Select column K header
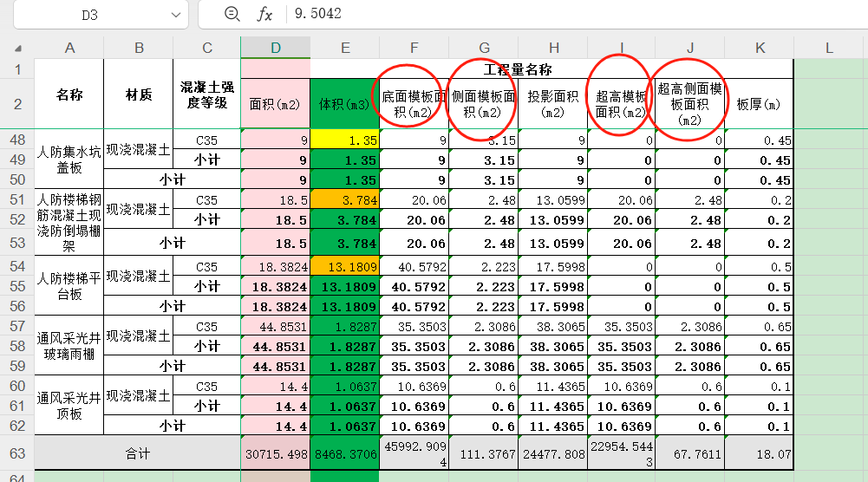Image resolution: width=868 pixels, height=482 pixels. (760, 49)
